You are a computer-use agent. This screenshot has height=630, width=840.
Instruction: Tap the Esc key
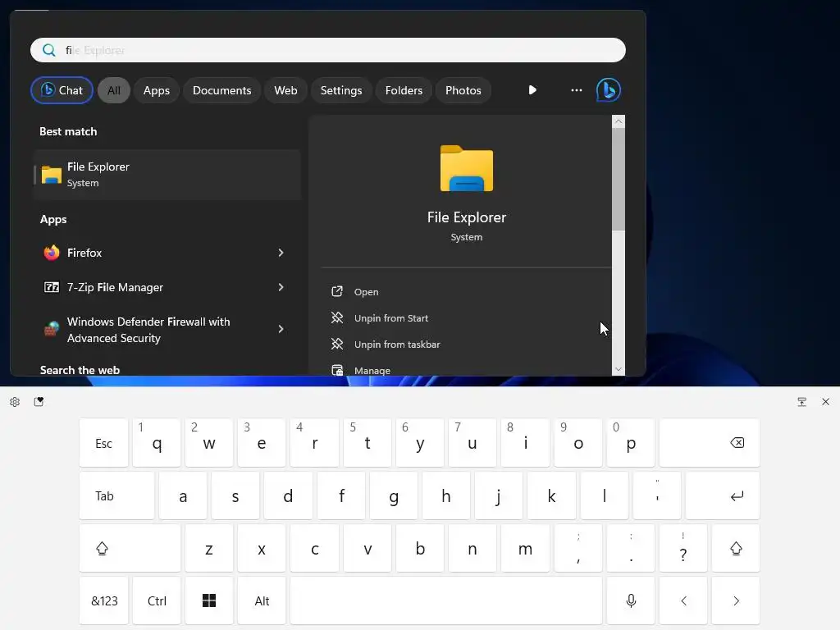point(104,442)
